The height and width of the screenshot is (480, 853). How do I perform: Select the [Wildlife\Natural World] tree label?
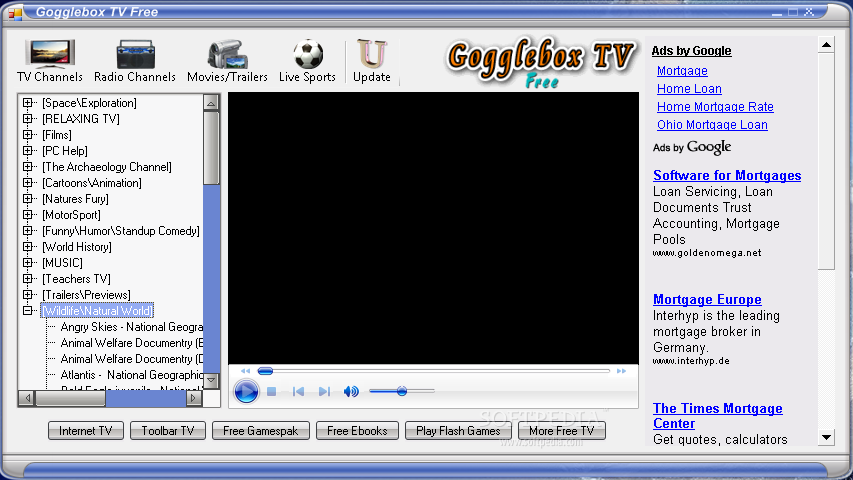pos(97,311)
